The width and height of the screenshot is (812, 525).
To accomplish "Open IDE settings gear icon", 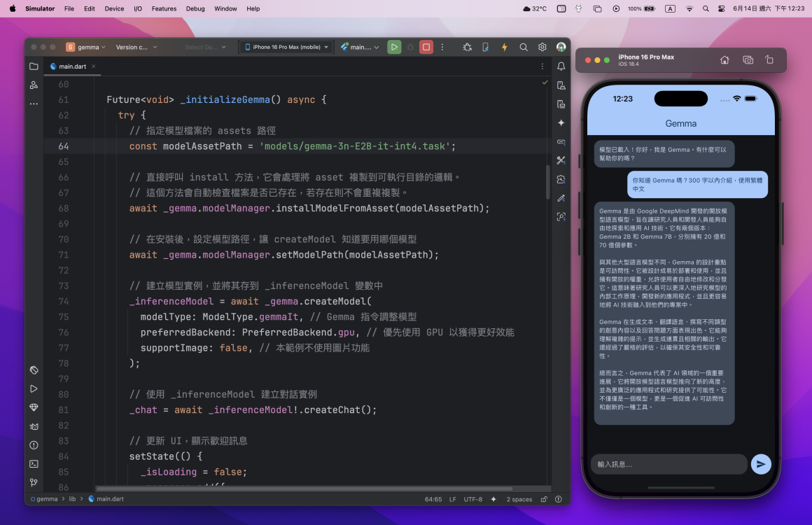I will (542, 47).
